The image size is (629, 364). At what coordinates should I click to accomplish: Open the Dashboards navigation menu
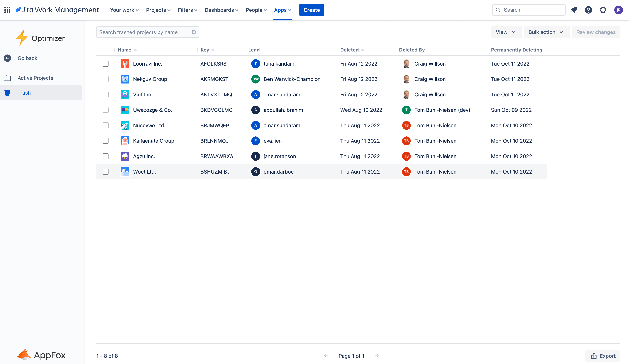click(x=221, y=10)
